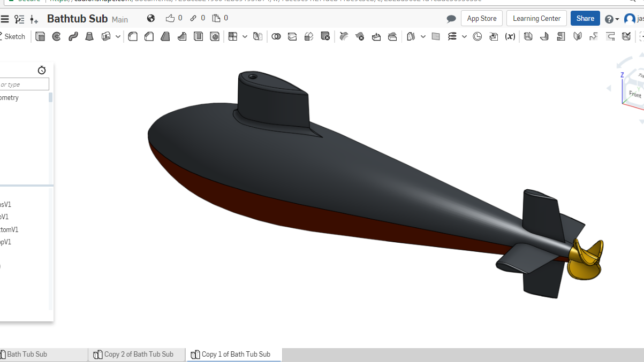Expand the Helix curve dropdown arrow

[x=464, y=37]
